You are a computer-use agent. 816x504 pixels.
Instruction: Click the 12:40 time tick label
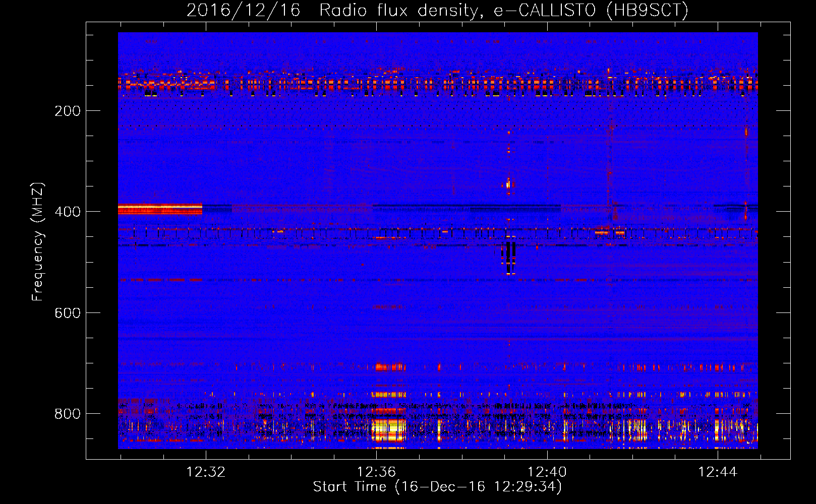click(547, 472)
